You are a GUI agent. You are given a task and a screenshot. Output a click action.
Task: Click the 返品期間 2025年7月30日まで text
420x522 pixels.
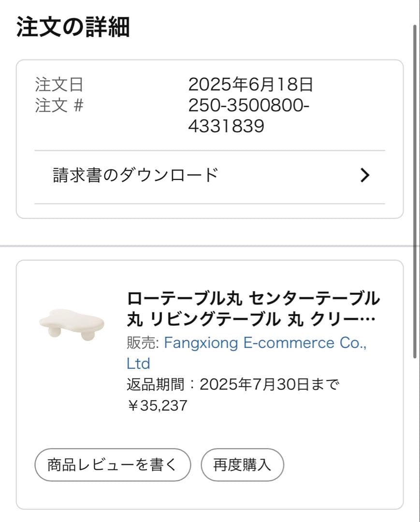233,385
